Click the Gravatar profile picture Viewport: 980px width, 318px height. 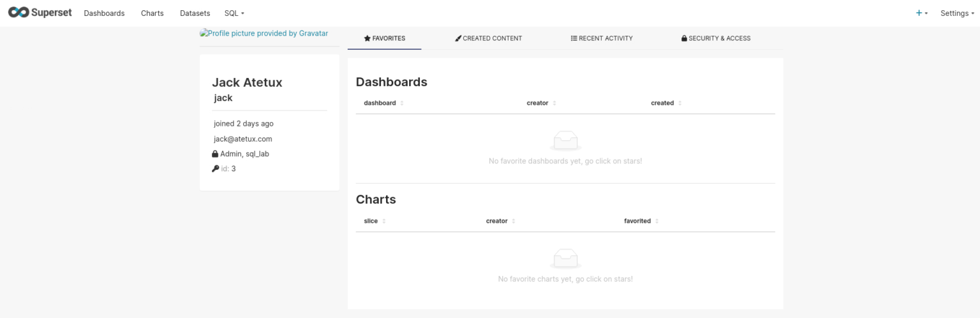tap(264, 33)
